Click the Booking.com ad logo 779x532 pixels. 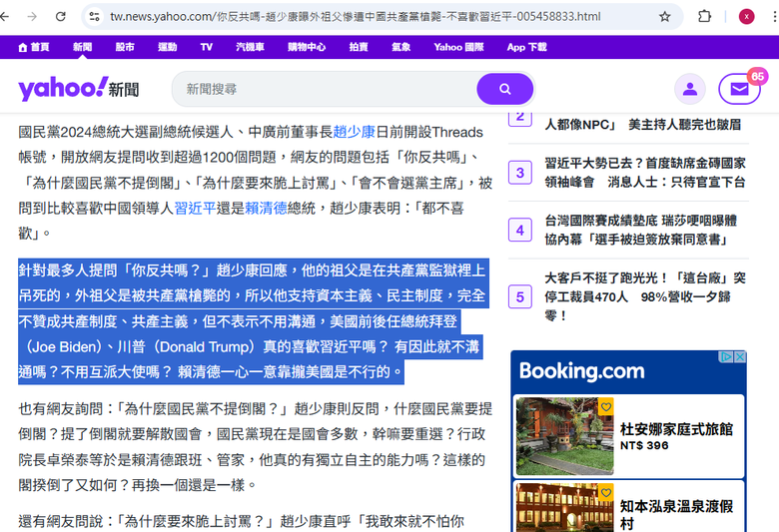[x=582, y=371]
